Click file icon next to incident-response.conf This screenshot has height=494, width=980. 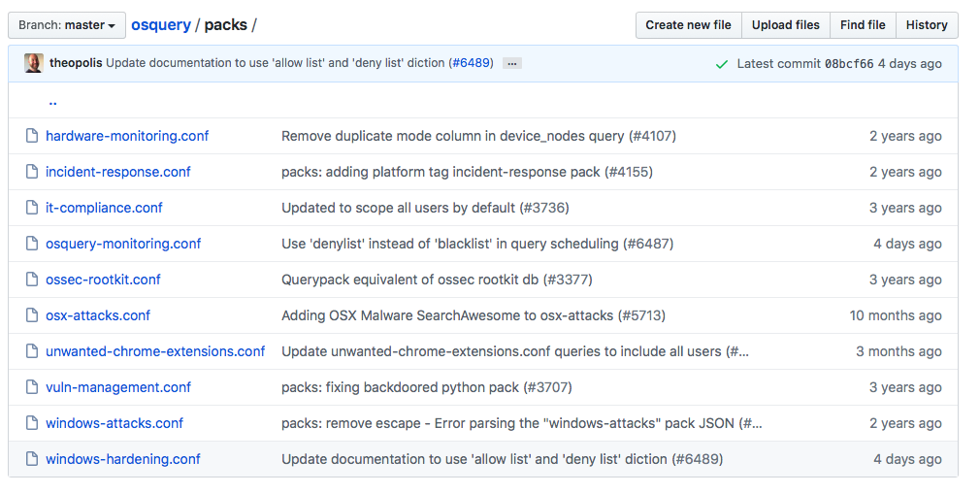32,172
